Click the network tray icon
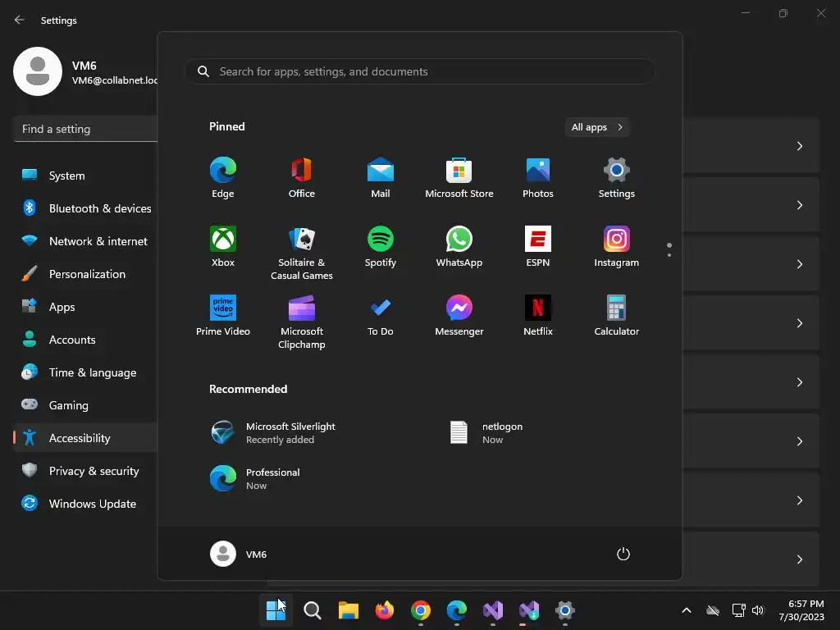This screenshot has height=630, width=840. tap(739, 610)
